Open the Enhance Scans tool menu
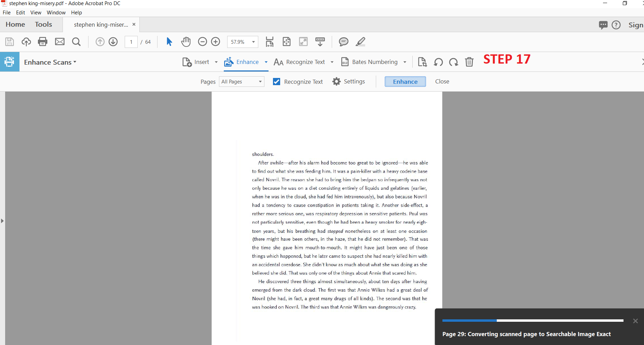The image size is (644, 345). coord(50,62)
